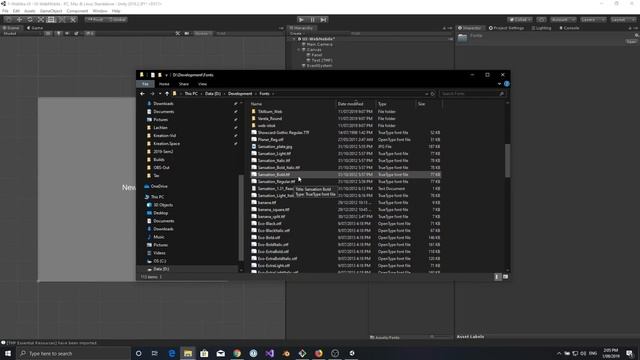Select the Move tool in Unity toolbar
Viewport: 640px width, 360px height.
(x=19, y=20)
